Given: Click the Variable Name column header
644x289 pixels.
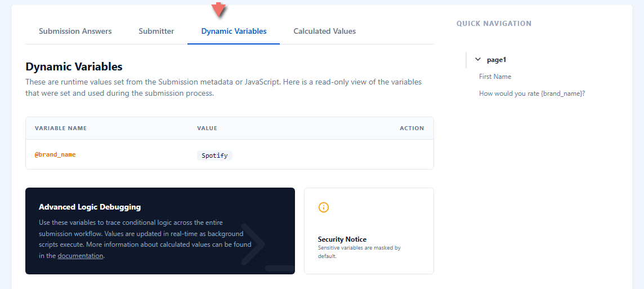Looking at the screenshot, I should click(61, 128).
